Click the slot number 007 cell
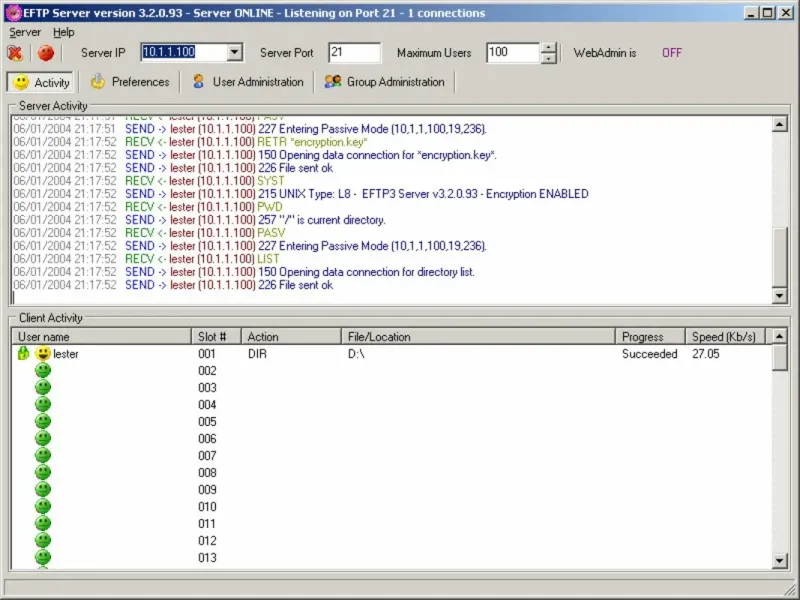800x600 pixels. coord(207,456)
